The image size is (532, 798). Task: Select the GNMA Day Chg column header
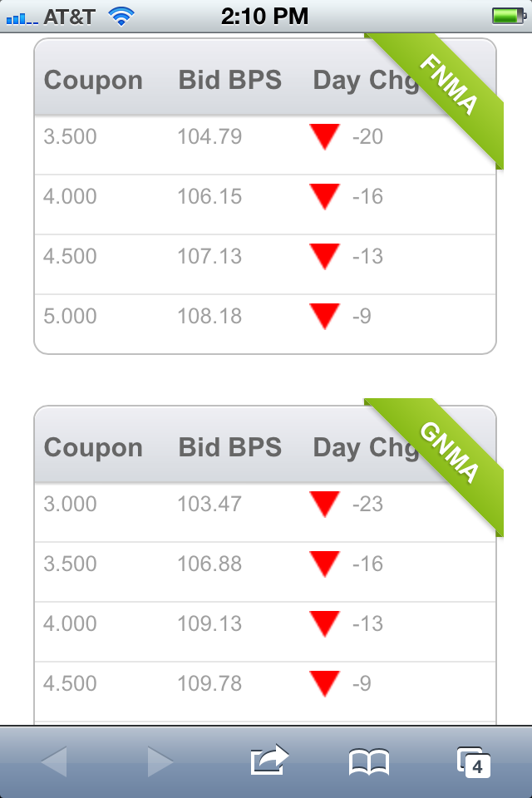tap(366, 448)
